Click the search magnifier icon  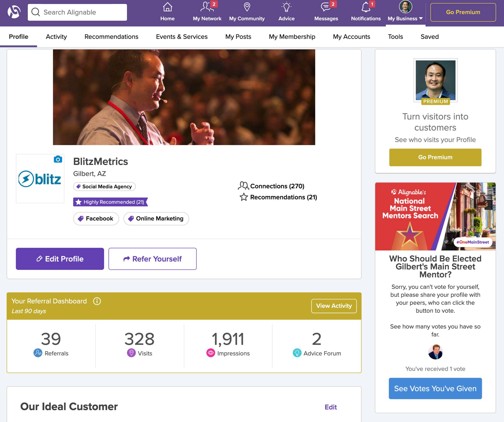click(36, 12)
